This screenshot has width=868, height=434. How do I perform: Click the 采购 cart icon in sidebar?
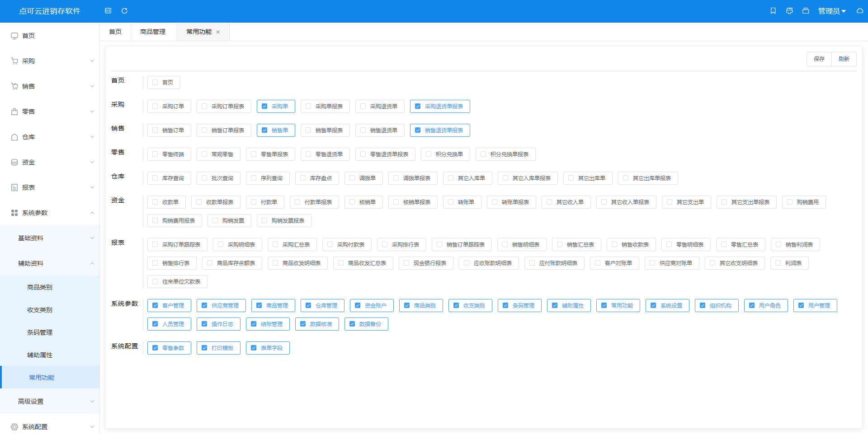point(14,61)
